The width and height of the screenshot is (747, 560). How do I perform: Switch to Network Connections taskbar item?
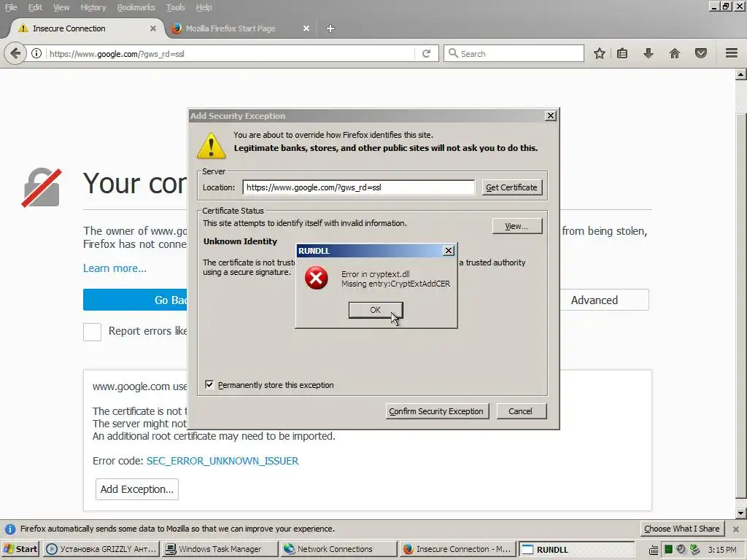tap(338, 549)
